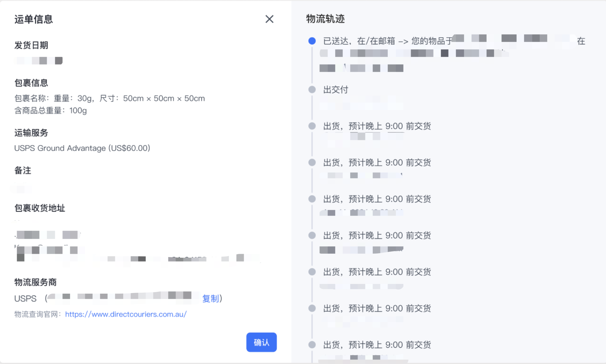
Task: Click the gray dot beside 出交付
Action: (312, 90)
